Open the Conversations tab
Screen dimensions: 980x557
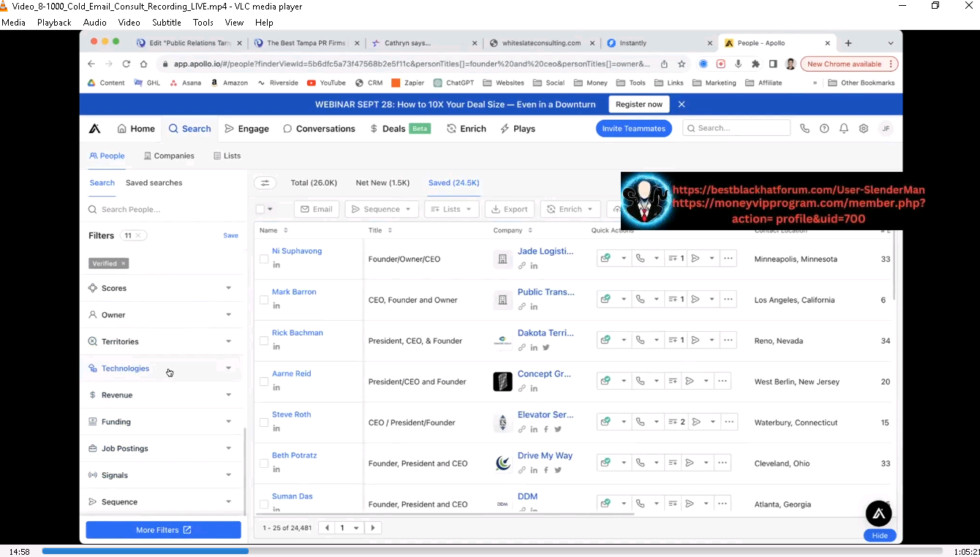319,129
